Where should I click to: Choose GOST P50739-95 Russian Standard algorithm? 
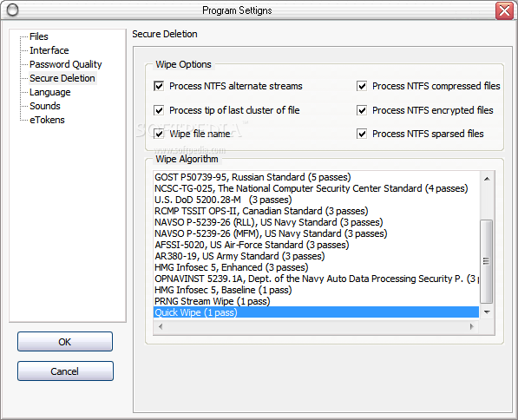316,177
